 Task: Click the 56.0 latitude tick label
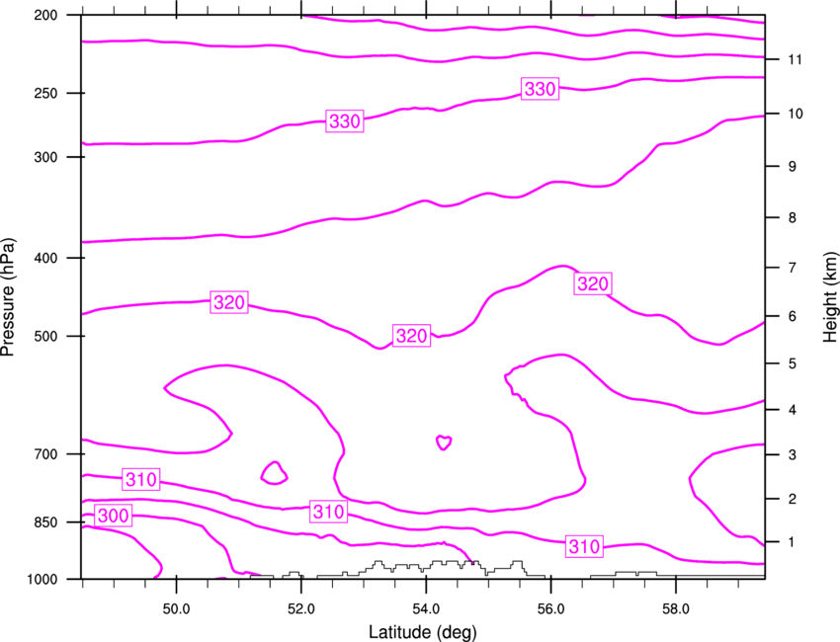pos(550,609)
